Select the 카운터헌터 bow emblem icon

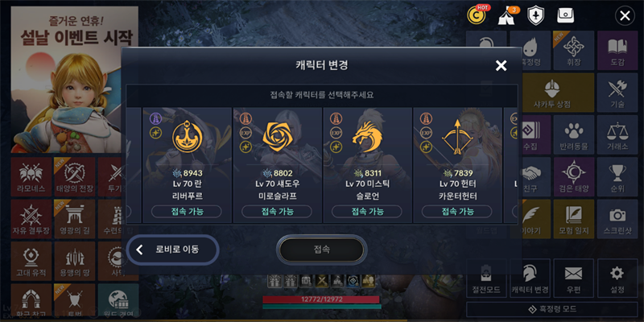tap(457, 136)
